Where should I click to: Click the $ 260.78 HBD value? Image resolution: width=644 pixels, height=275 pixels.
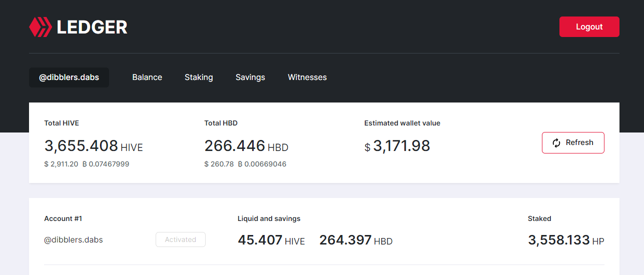[219, 164]
